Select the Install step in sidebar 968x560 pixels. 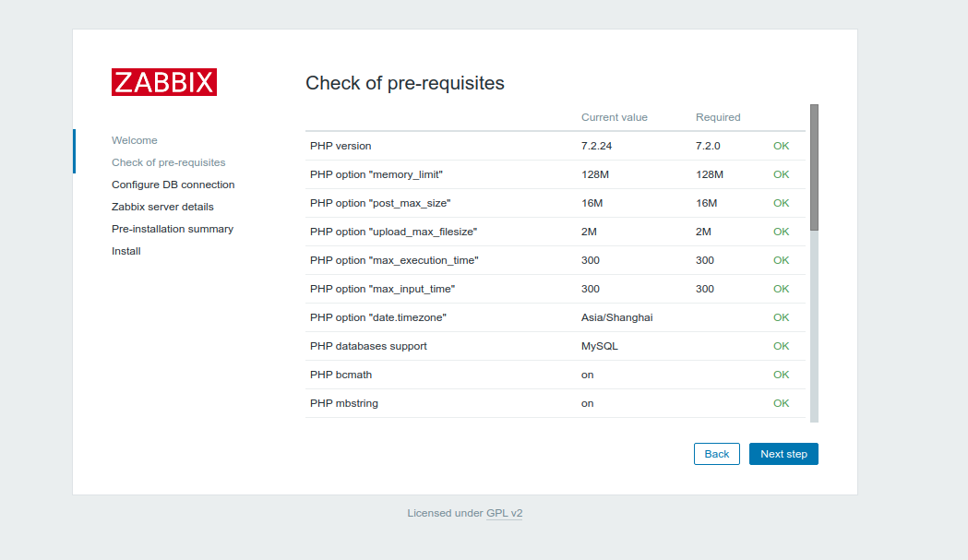pos(125,251)
